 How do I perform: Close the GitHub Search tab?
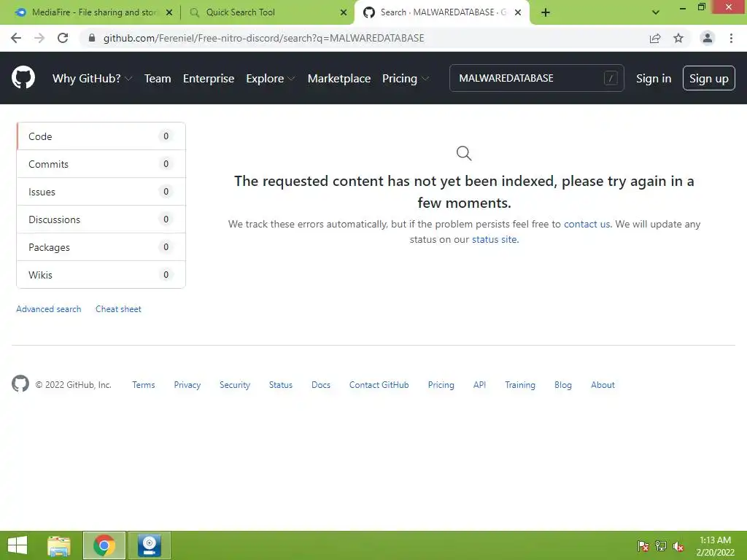pos(518,12)
